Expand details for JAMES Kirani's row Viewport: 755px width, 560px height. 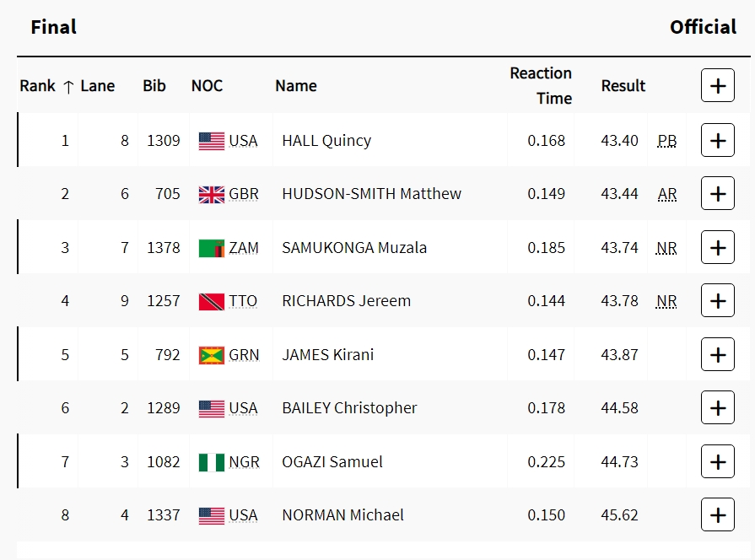pos(717,355)
